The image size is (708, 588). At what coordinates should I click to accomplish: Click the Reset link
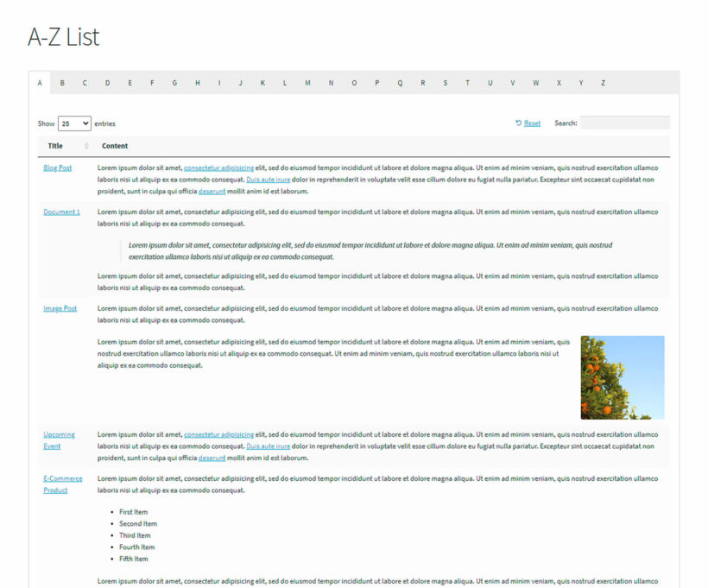pyautogui.click(x=530, y=123)
